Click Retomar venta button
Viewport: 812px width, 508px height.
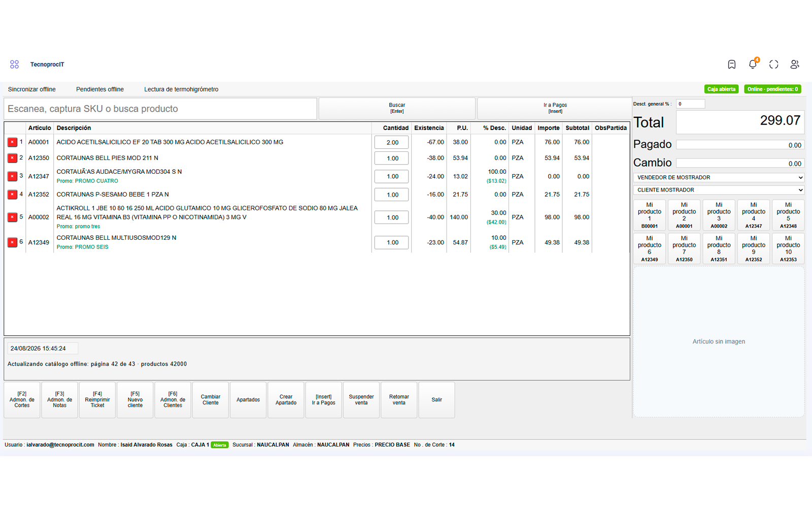tap(399, 400)
